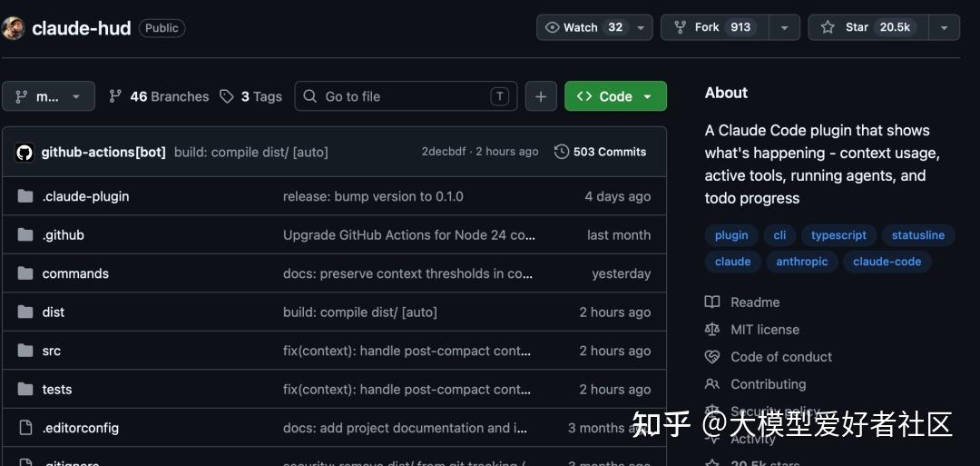Open the green Code dropdown button
Image resolution: width=980 pixels, height=466 pixels.
point(615,96)
